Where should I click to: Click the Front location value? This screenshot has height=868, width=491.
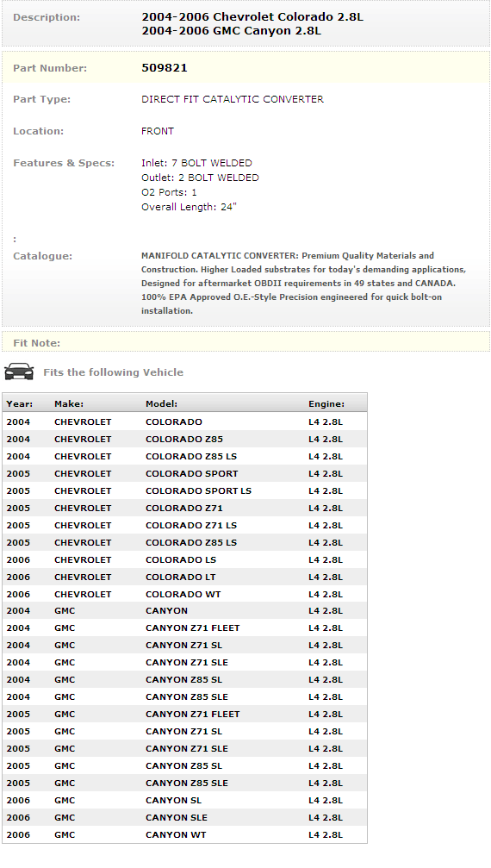(x=158, y=131)
